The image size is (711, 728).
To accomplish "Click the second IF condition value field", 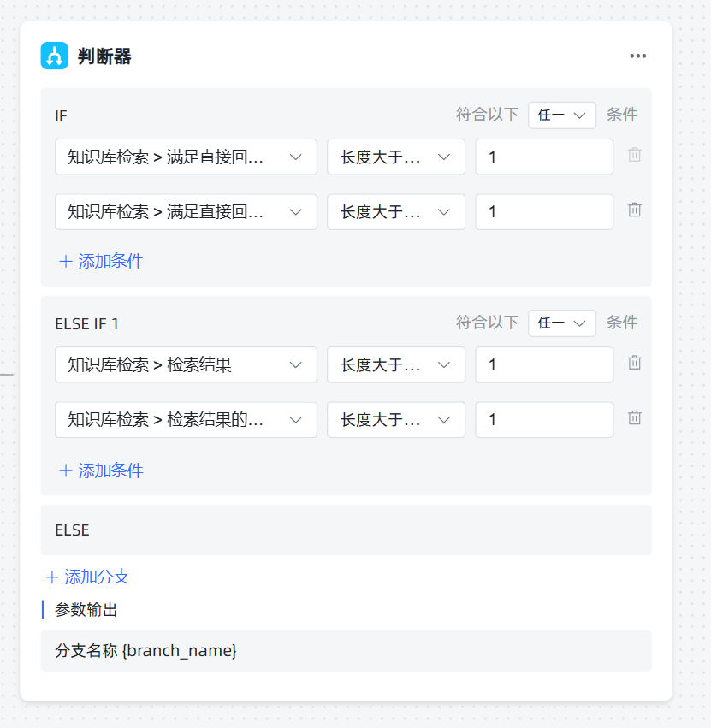I will point(543,211).
